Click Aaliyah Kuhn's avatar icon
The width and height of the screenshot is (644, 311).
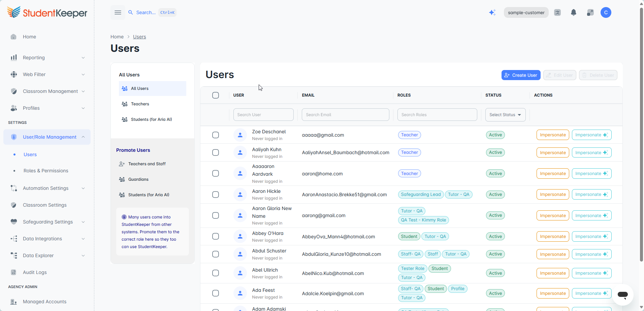tap(240, 152)
